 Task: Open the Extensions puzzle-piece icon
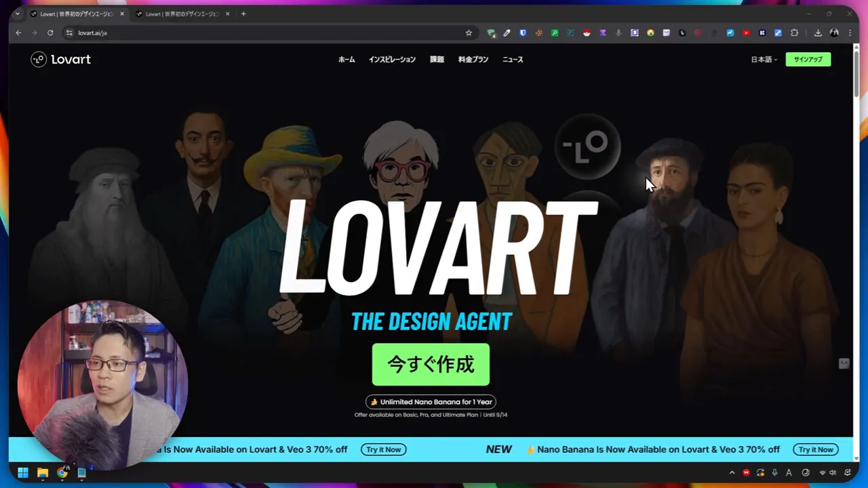[795, 33]
